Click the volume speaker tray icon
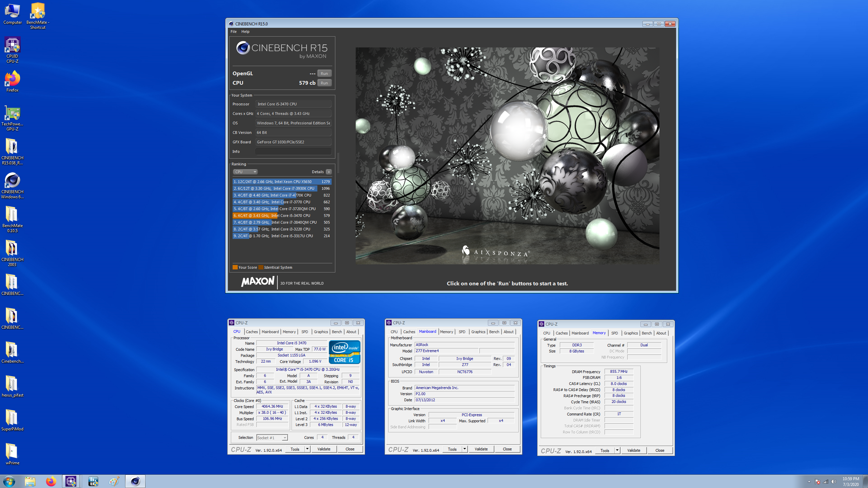This screenshot has height=488, width=868. click(x=834, y=482)
